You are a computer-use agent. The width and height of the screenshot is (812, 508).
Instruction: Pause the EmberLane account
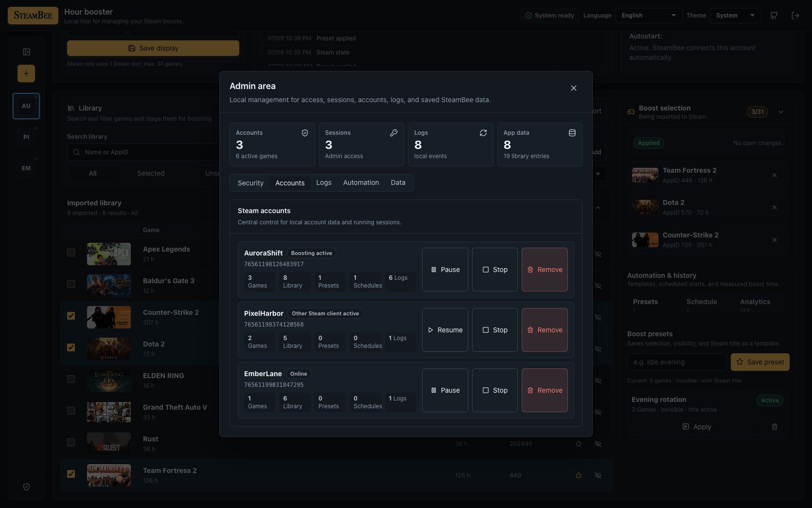point(445,390)
